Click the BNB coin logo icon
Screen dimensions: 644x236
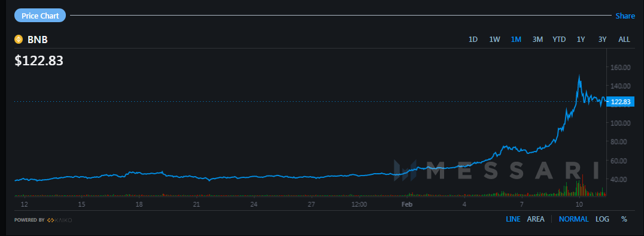click(x=19, y=40)
